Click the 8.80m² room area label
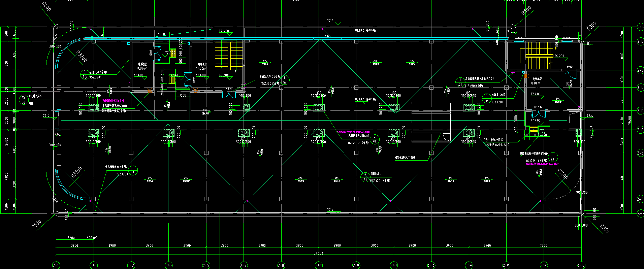Viewport: 644px width, 269px height. click(536, 83)
